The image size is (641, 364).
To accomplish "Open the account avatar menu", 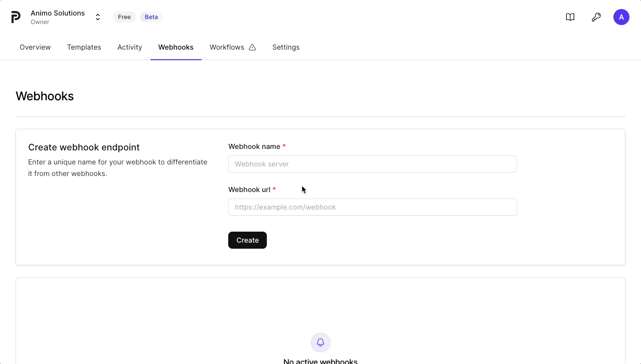I will (x=621, y=17).
